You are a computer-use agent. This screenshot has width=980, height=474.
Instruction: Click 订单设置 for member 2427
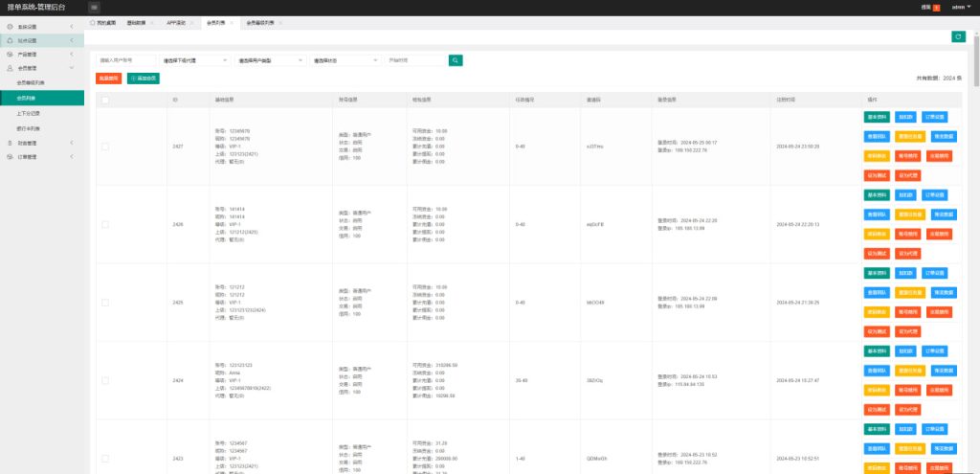(934, 117)
